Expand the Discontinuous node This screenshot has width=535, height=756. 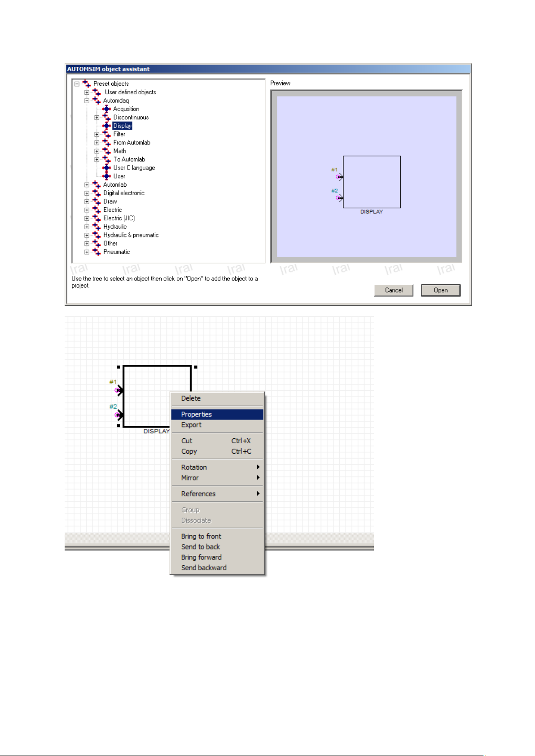[x=96, y=118]
